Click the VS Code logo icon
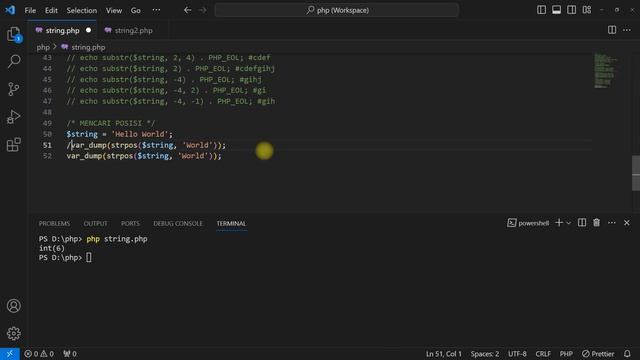This screenshot has width=640, height=360. point(10,10)
